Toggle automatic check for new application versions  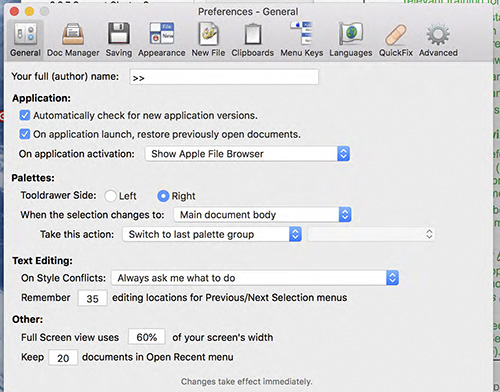25,115
